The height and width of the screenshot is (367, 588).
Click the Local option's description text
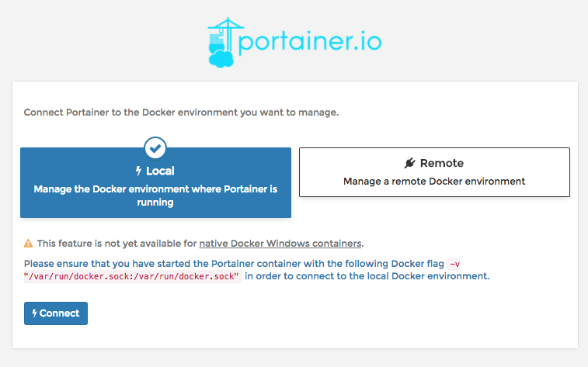pos(155,196)
